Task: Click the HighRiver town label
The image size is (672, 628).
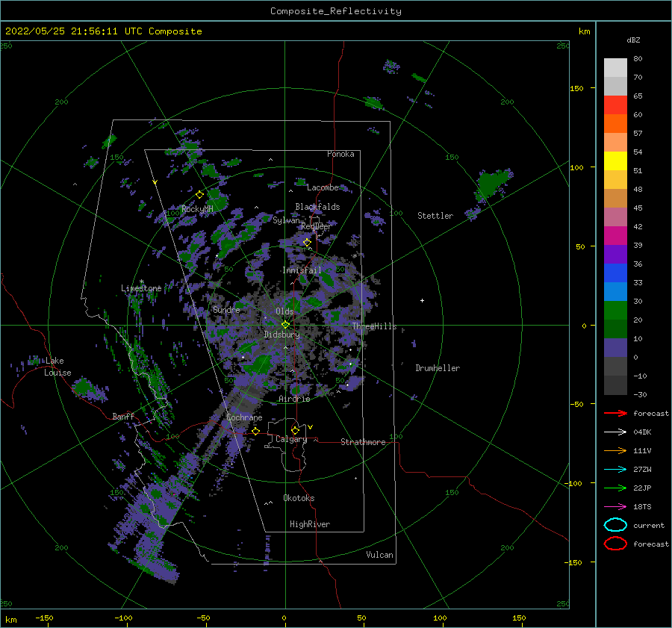Action: tap(310, 524)
